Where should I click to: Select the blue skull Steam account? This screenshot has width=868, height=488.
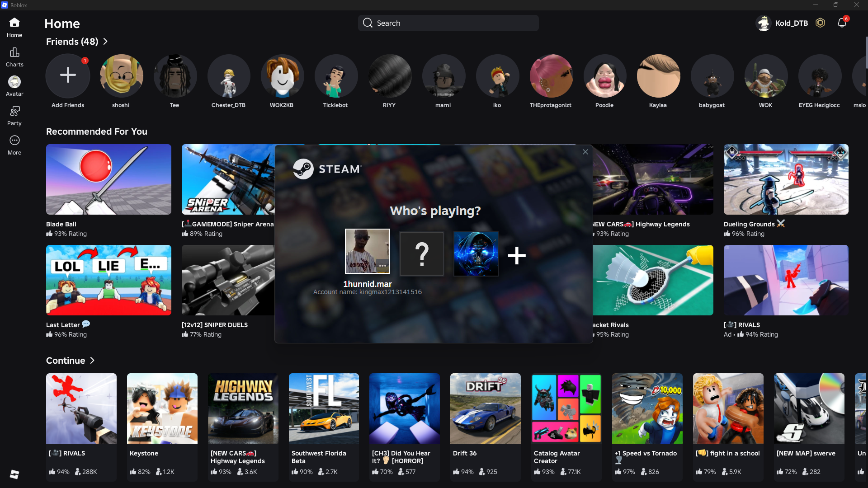[x=476, y=254]
